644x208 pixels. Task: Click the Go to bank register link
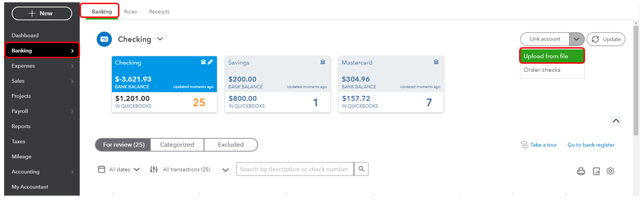[x=591, y=145]
